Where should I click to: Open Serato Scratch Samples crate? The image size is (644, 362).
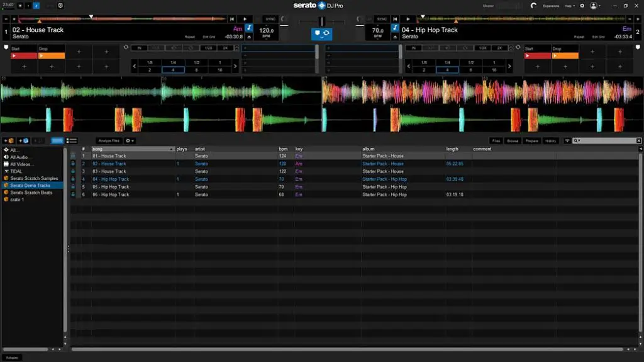[34, 178]
